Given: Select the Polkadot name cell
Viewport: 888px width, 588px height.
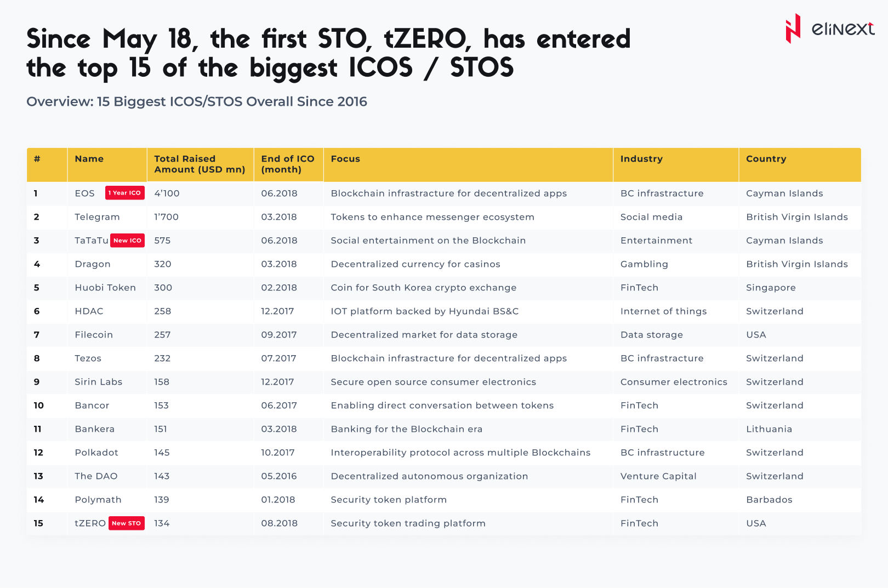Looking at the screenshot, I should click(x=96, y=453).
